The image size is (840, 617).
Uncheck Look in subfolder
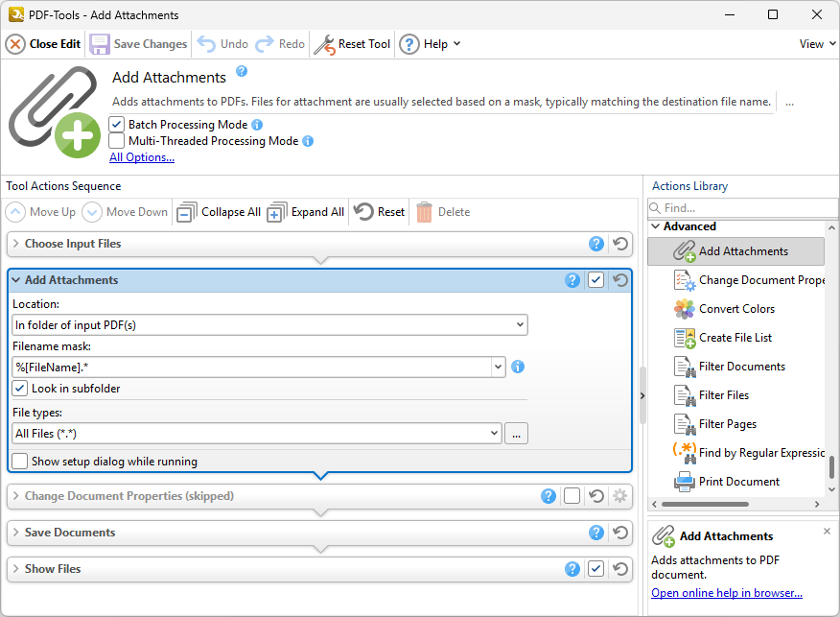pyautogui.click(x=21, y=388)
